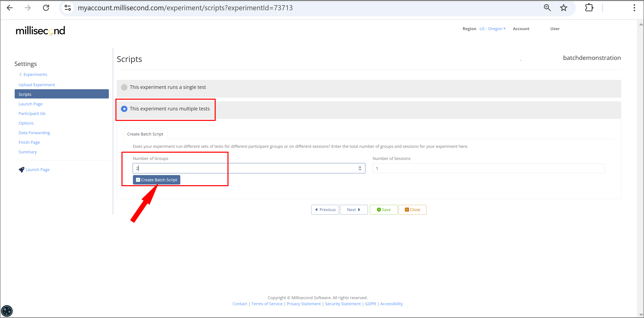
Task: Reload the page with refresh icon
Action: point(46,8)
